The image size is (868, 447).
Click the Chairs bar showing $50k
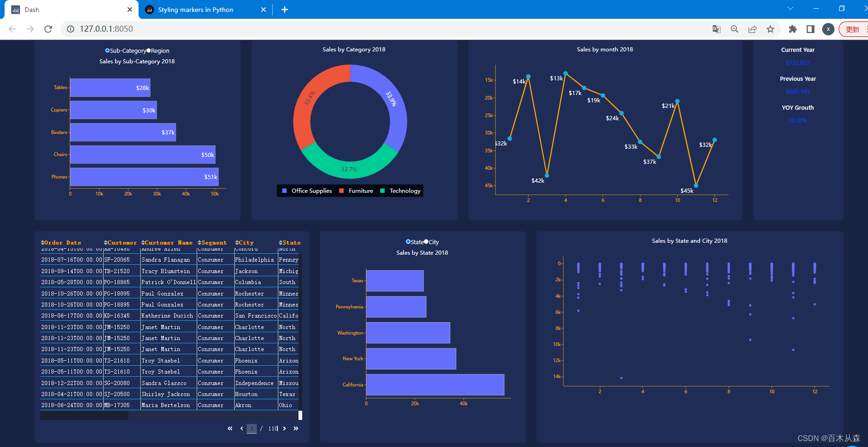(x=143, y=155)
